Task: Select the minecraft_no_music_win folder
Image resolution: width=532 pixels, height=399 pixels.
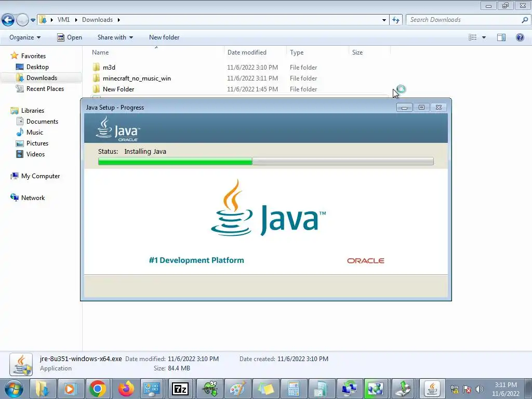Action: (x=137, y=78)
